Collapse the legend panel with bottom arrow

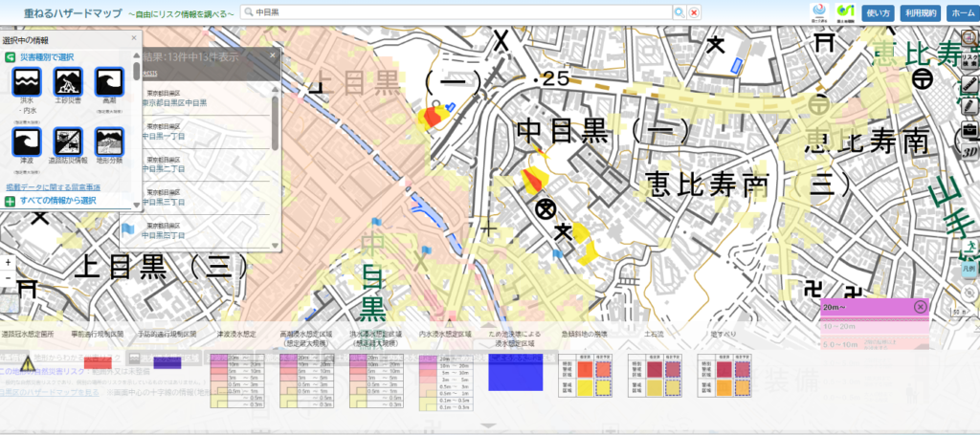pos(489,425)
